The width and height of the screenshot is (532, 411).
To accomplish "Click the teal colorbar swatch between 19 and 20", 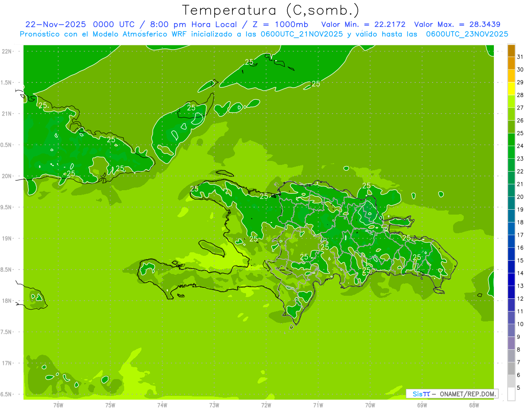I will (x=511, y=203).
